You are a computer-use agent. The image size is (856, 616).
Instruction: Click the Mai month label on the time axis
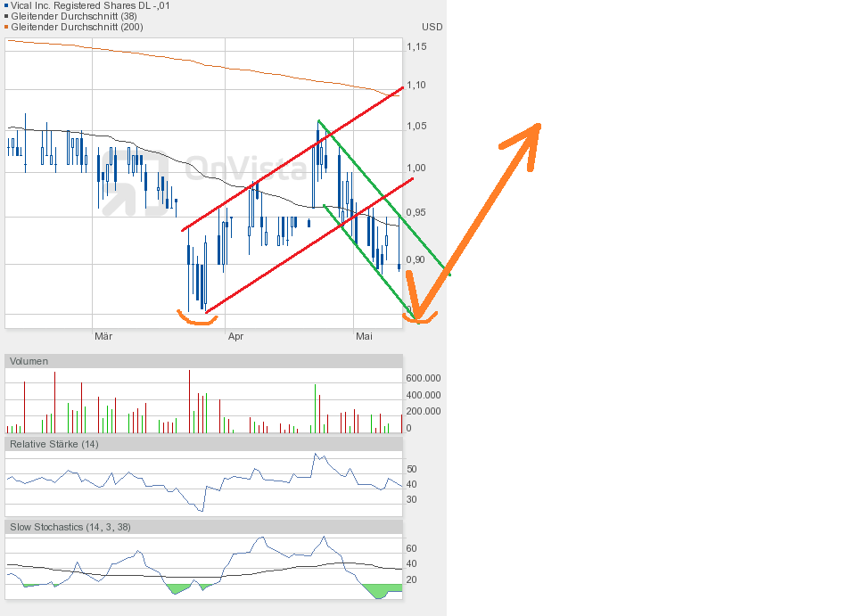364,336
